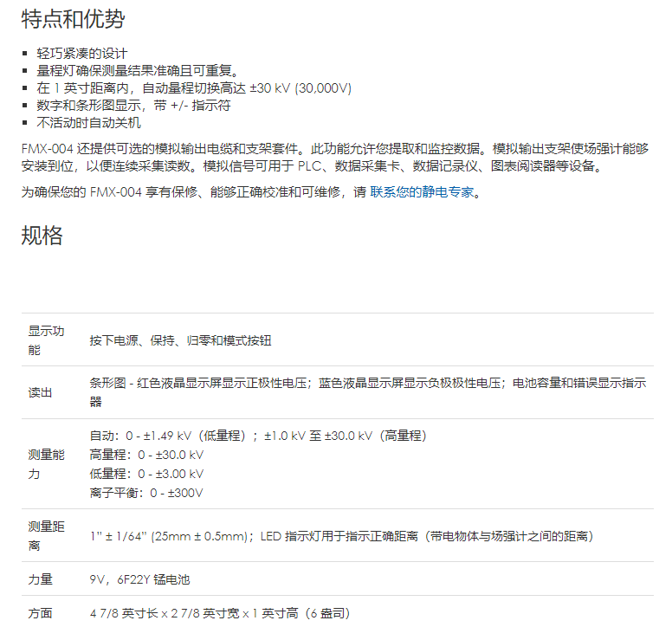Image resolution: width=672 pixels, height=627 pixels.
Task: Click the 力量 row label
Action: 41,579
